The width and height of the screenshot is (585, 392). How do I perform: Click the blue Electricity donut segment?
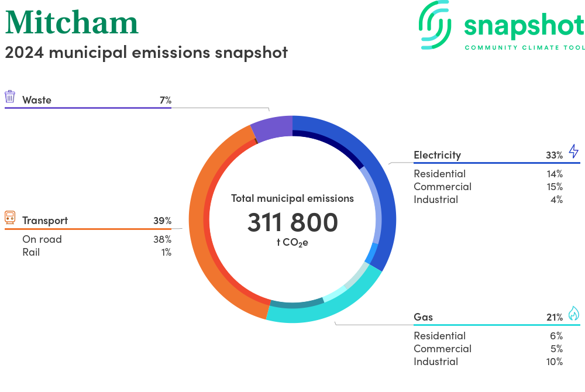(383, 193)
